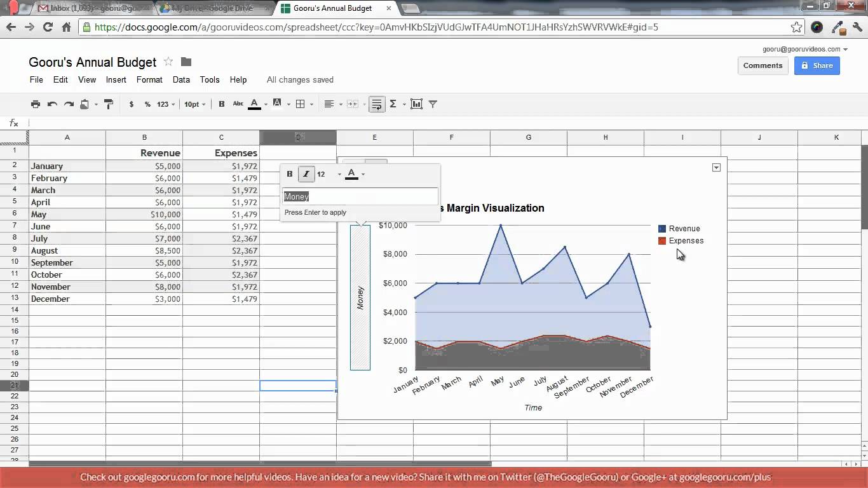Toggle text wrapping in toolbar
The height and width of the screenshot is (488, 868).
(377, 104)
